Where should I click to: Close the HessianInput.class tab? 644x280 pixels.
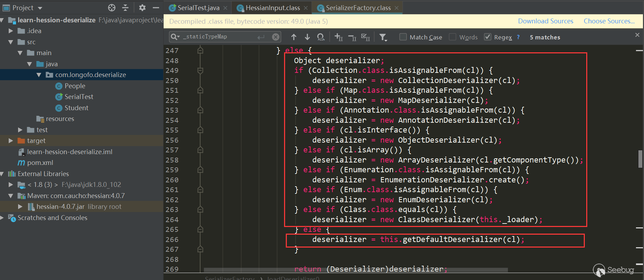coord(306,8)
